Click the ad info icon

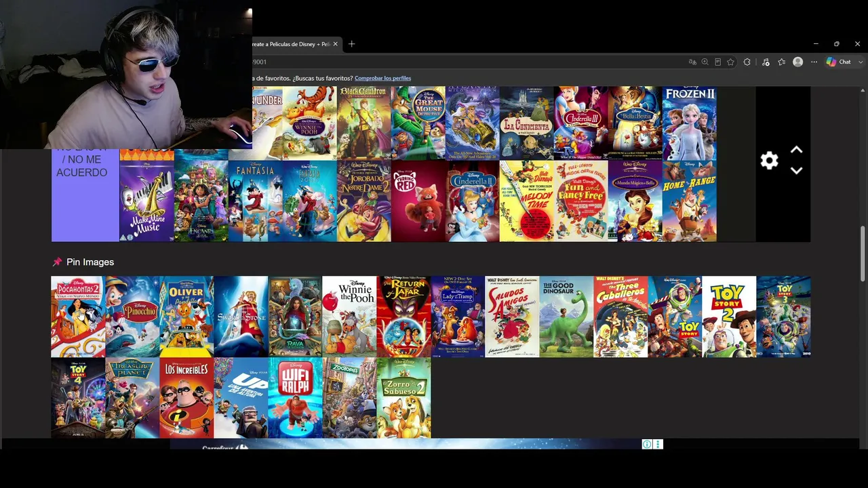(x=647, y=445)
